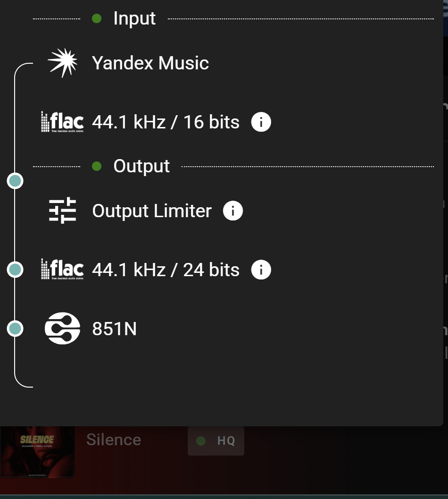Image resolution: width=448 pixels, height=499 pixels.
Task: Open info for 44.1 kHz / 16 bits input
Action: coord(261,122)
